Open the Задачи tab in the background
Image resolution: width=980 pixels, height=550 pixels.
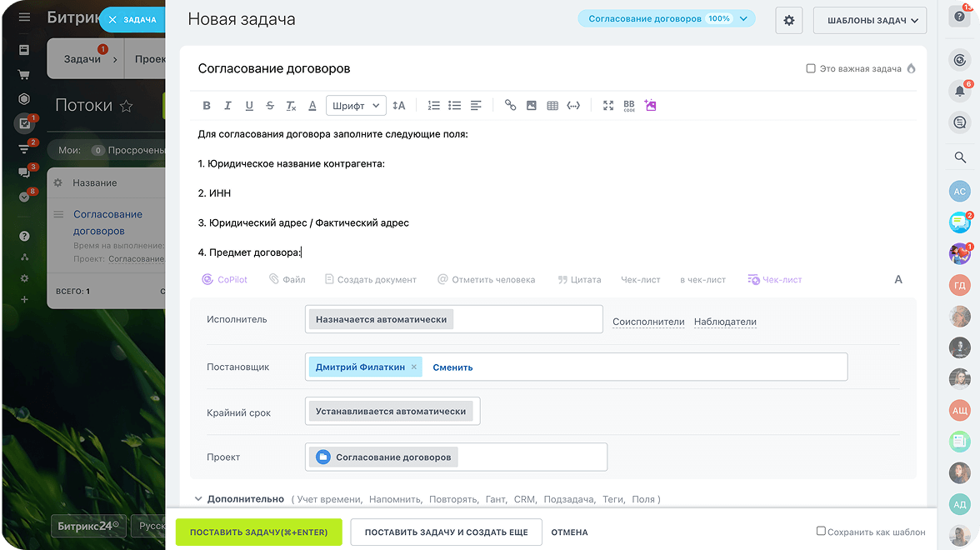point(82,59)
